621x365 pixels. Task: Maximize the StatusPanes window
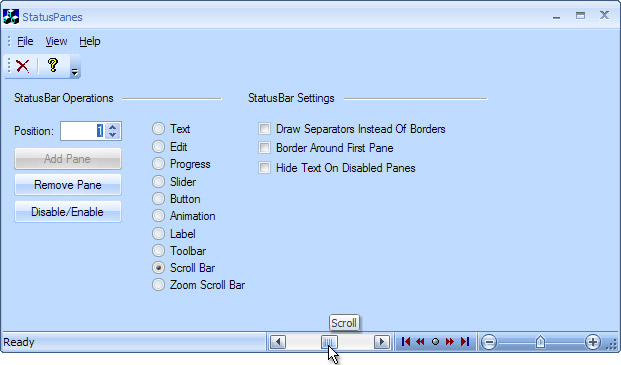(580, 16)
